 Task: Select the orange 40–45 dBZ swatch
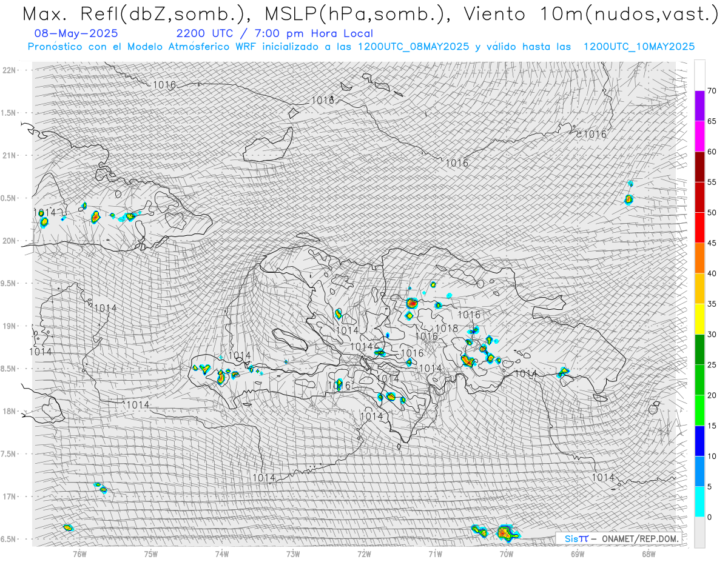coord(699,258)
